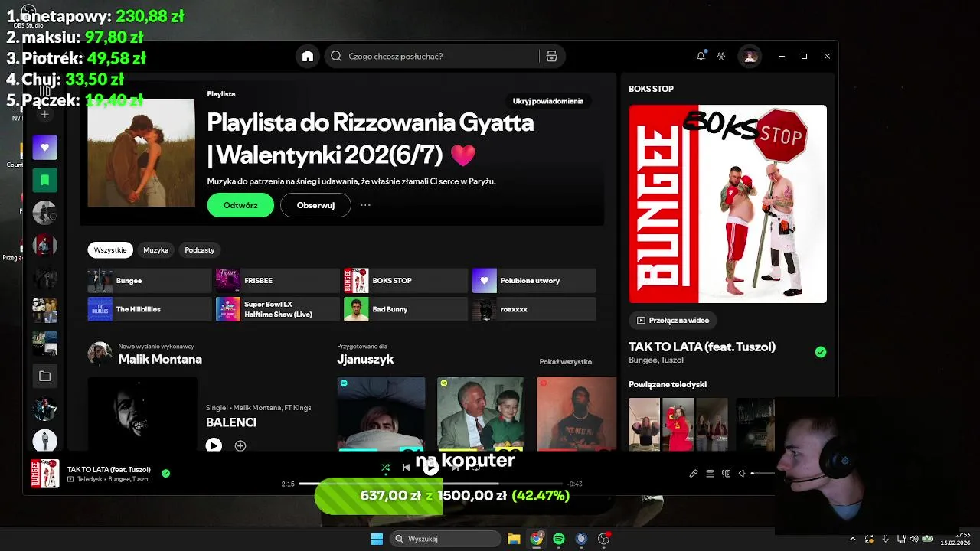980x551 pixels.
Task: Open File Explorer from taskbar
Action: 514,539
